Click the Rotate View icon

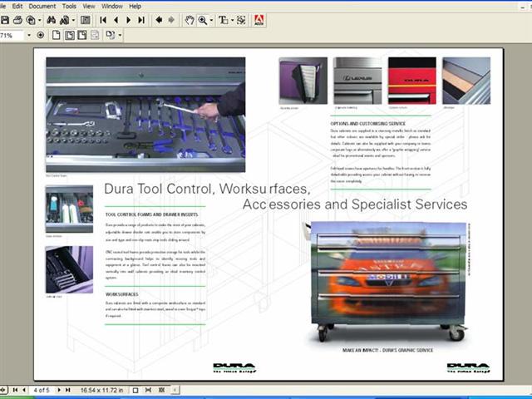(x=111, y=35)
